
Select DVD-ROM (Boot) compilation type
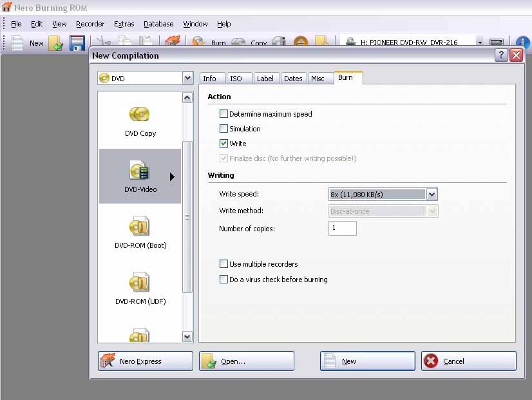click(x=140, y=233)
